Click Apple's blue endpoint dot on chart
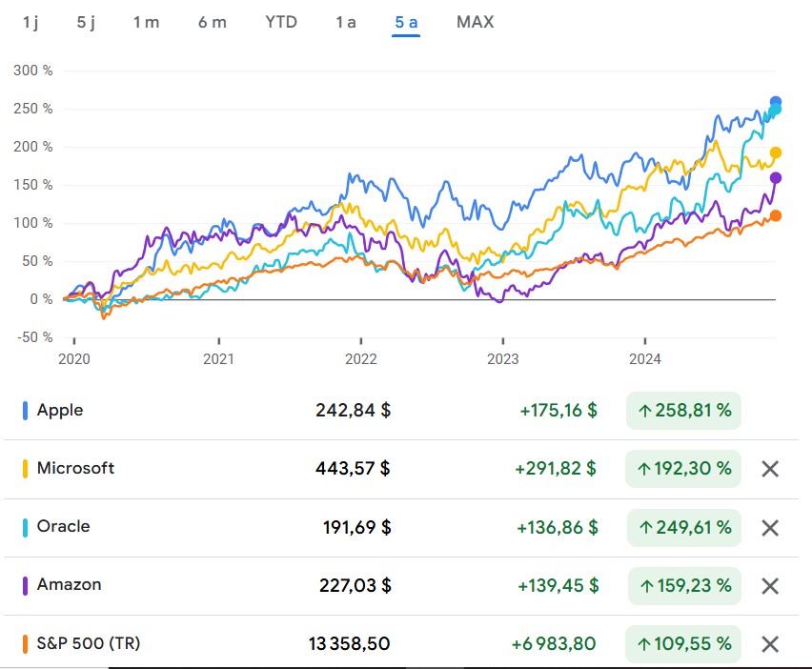The width and height of the screenshot is (812, 669). [x=775, y=103]
